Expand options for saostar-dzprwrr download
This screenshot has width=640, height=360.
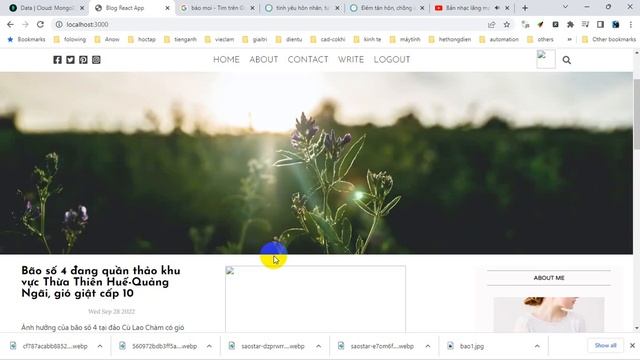point(318,346)
